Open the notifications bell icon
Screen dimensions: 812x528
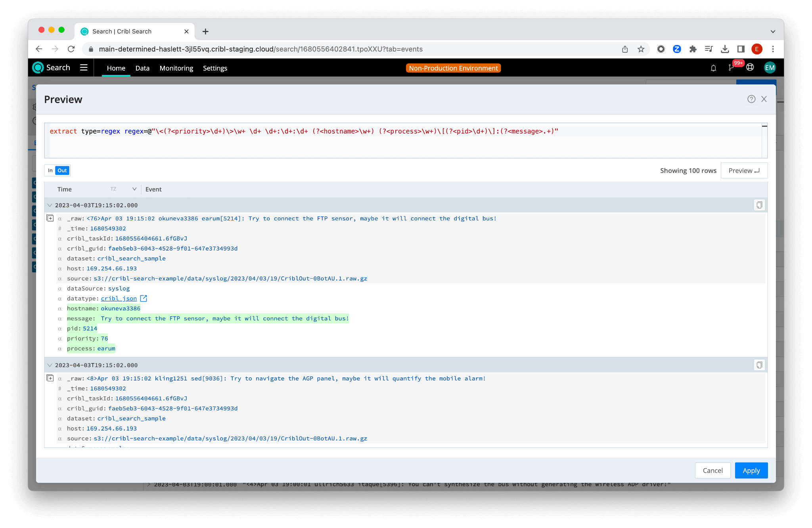pyautogui.click(x=713, y=68)
